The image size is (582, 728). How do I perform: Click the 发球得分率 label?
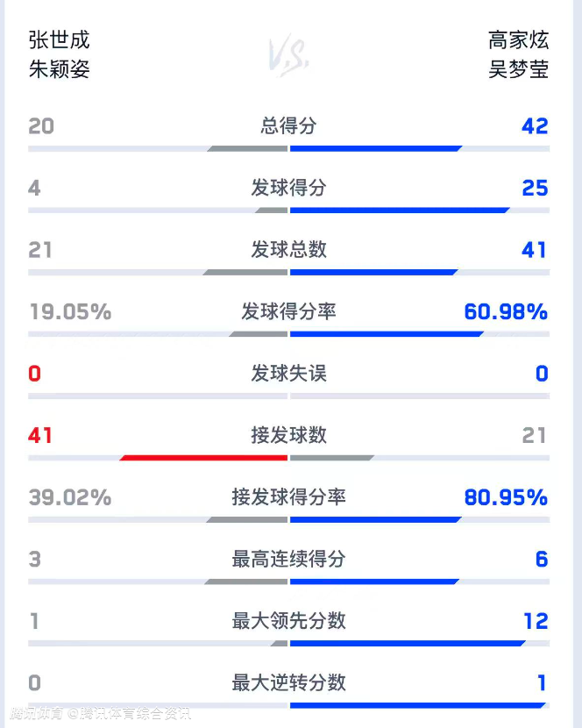(288, 311)
